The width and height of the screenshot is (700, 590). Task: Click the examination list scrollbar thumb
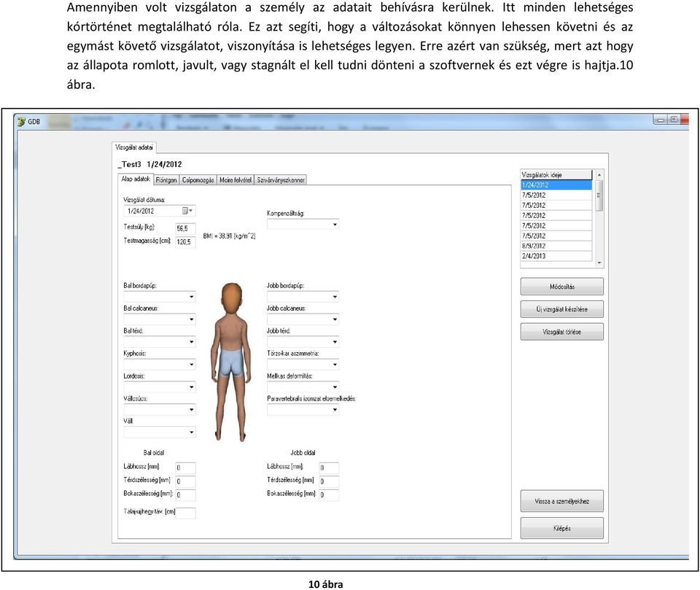599,195
